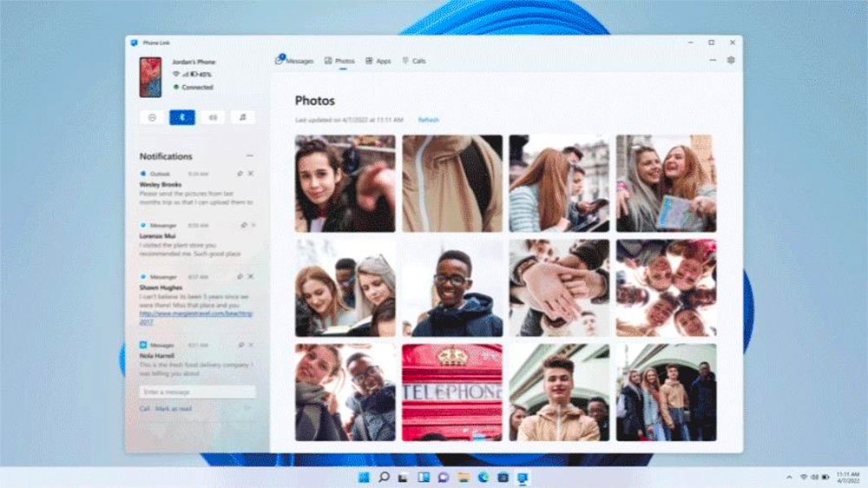Viewport: 868px width, 488px height.
Task: Send the typed reply arrow
Action: 248,409
